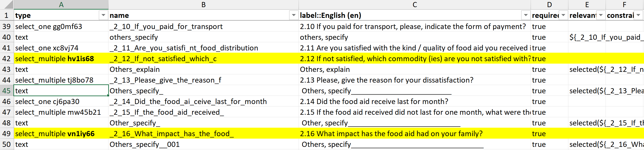
Task: Select row 42 header
Action: 7,59
